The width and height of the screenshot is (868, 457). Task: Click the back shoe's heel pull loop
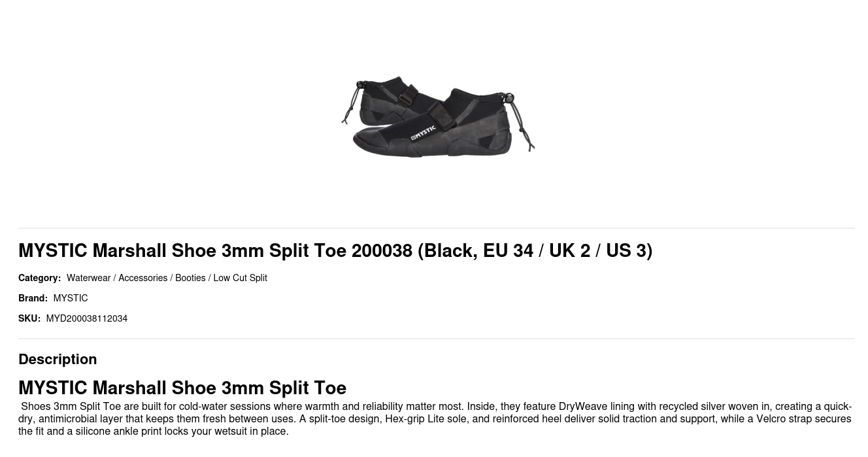(361, 85)
